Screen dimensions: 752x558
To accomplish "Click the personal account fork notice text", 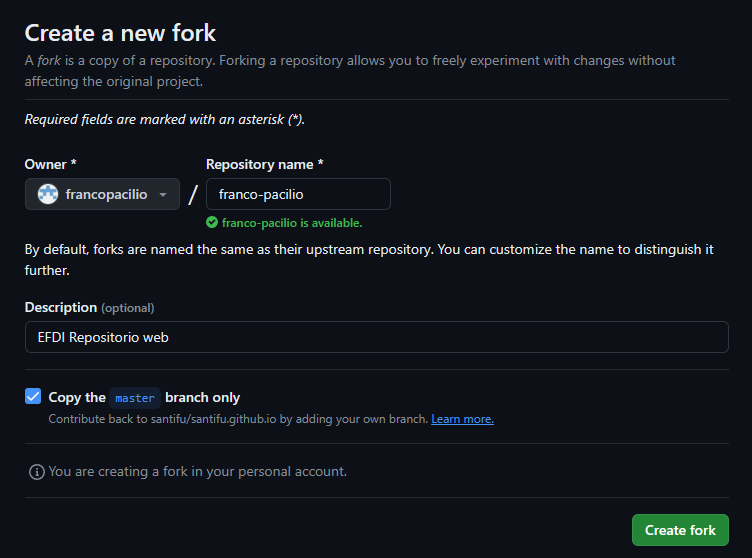I will pyautogui.click(x=198, y=472).
